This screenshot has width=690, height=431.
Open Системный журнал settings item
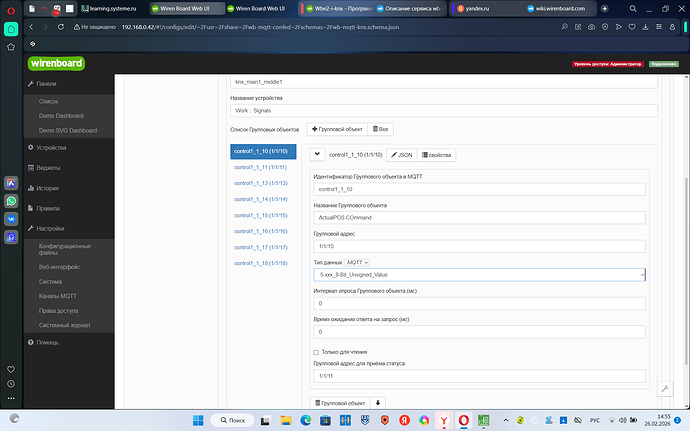coord(64,325)
